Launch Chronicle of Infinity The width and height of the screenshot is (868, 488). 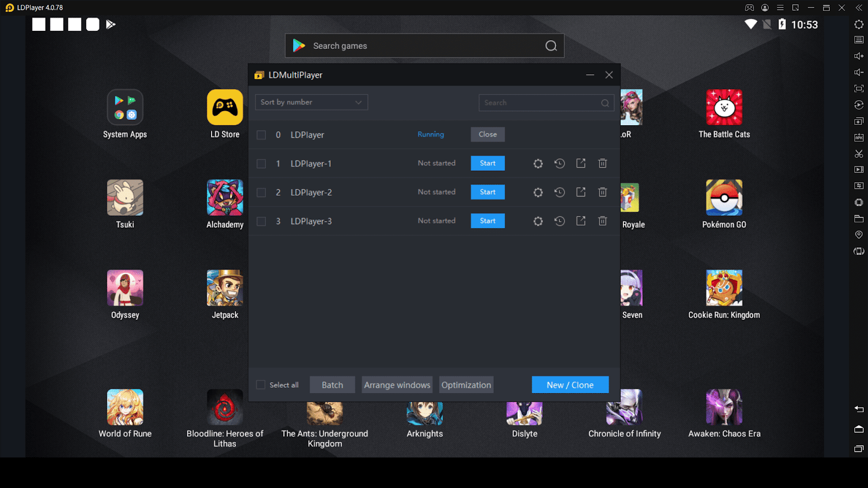pos(624,413)
